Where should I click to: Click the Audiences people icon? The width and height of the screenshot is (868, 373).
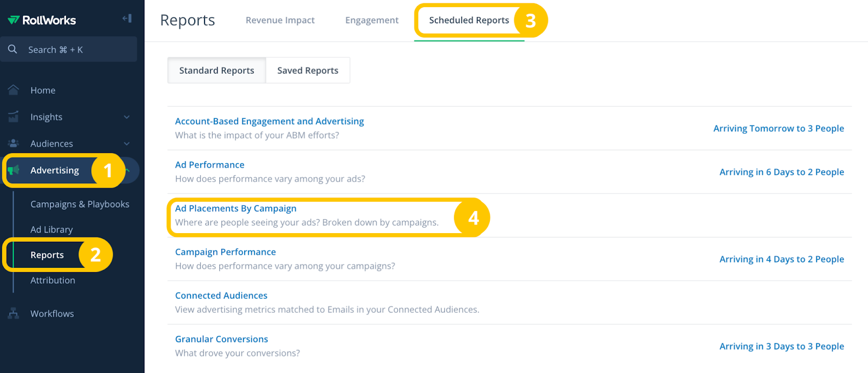14,143
